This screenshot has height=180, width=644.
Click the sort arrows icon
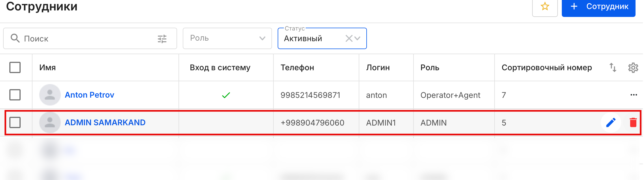coord(613,68)
